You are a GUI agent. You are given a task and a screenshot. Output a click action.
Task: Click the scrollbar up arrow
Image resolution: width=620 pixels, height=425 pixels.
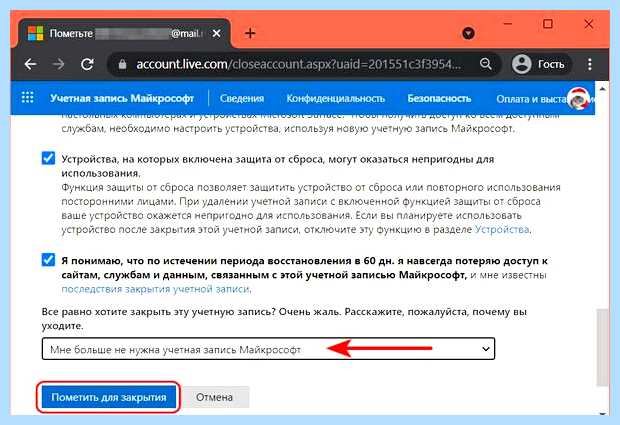(602, 89)
